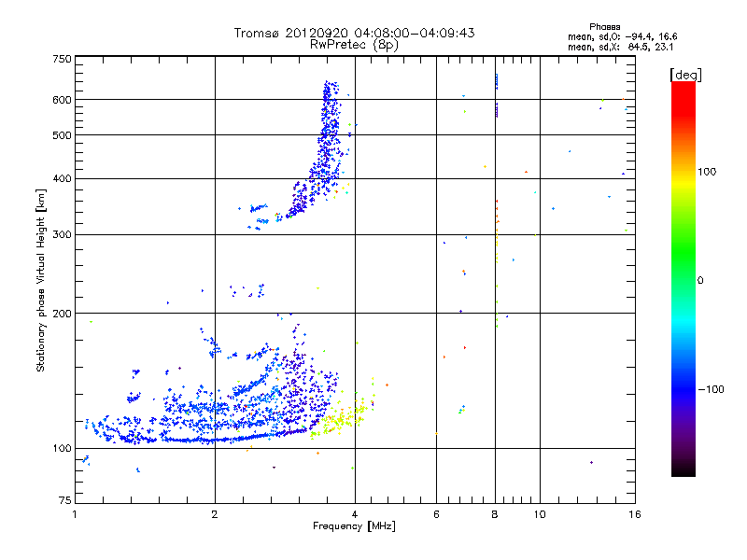
Task: Click the y-axis tick label "400"
Action: click(x=62, y=178)
